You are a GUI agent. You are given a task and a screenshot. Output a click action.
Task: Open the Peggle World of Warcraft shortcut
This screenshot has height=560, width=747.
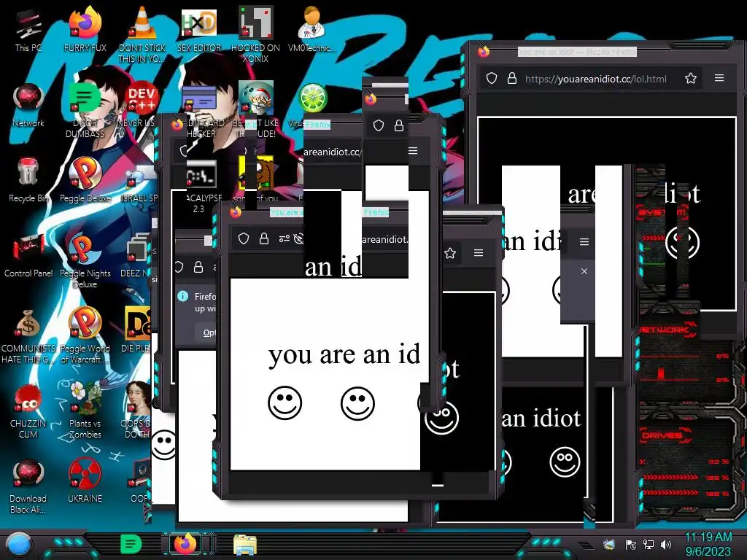pos(85,335)
